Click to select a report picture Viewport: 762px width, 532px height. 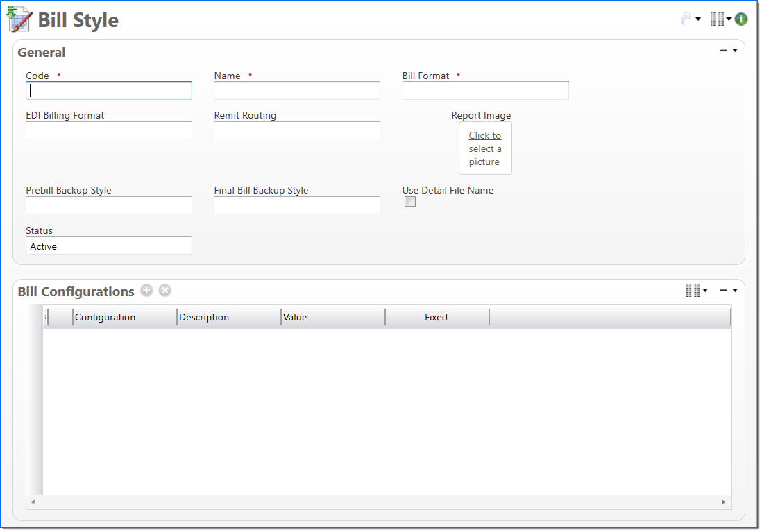[484, 148]
